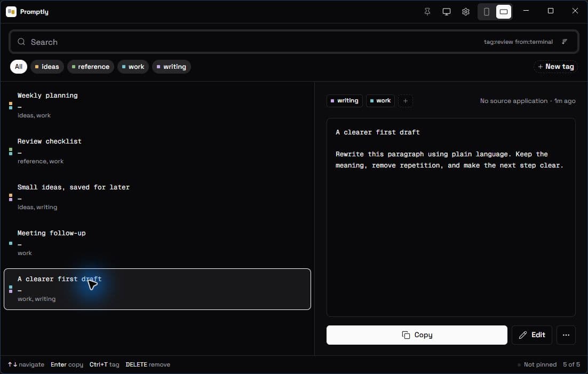
Task: Click color markers beside Small ideas row
Action: point(11,197)
